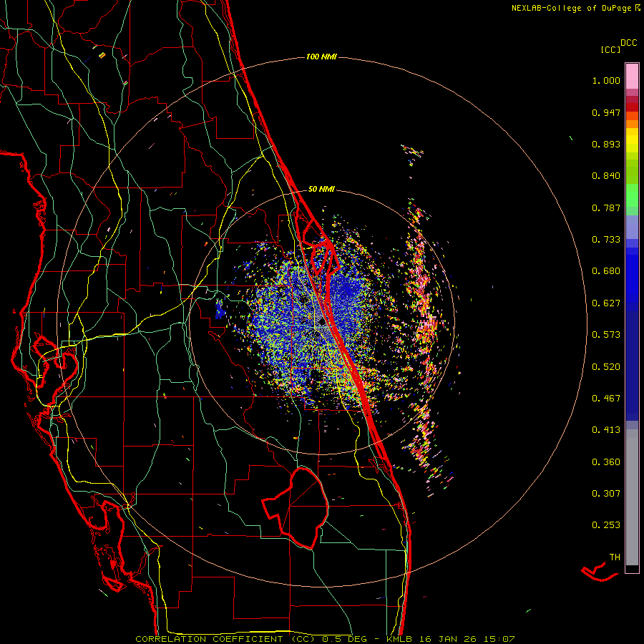The width and height of the screenshot is (644, 644).
Task: Select the 0.520 color scale value
Action: pyautogui.click(x=606, y=367)
